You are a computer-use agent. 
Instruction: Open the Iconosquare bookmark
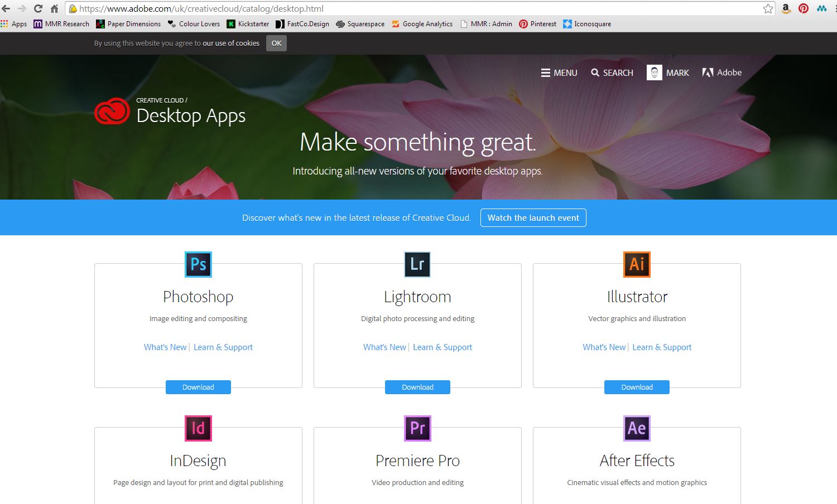pyautogui.click(x=587, y=24)
